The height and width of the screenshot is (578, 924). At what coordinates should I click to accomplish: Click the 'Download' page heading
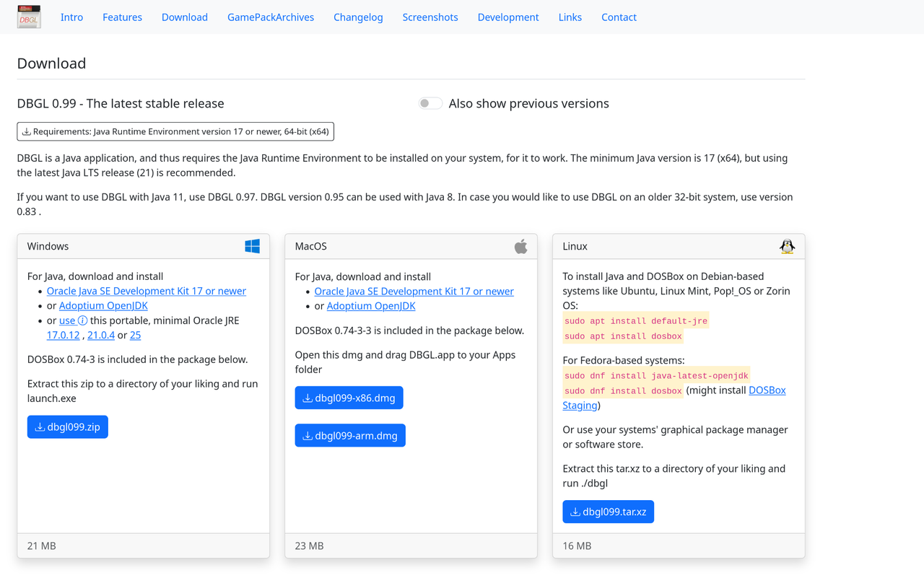pyautogui.click(x=51, y=64)
